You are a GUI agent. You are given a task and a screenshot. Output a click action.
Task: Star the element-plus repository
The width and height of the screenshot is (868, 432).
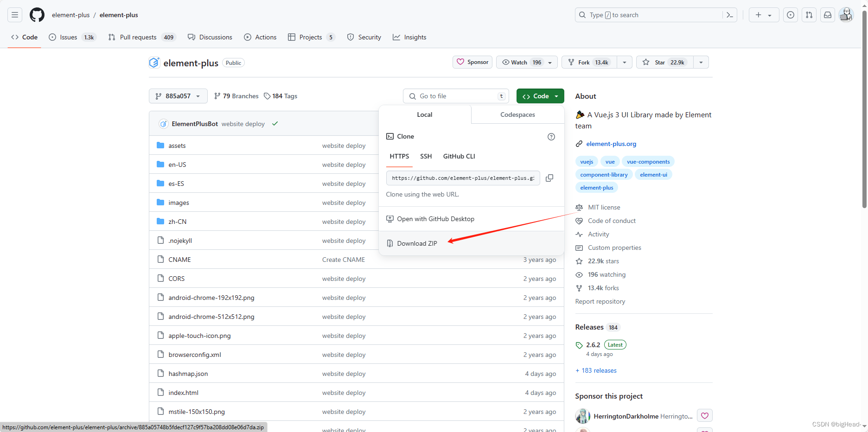click(665, 63)
